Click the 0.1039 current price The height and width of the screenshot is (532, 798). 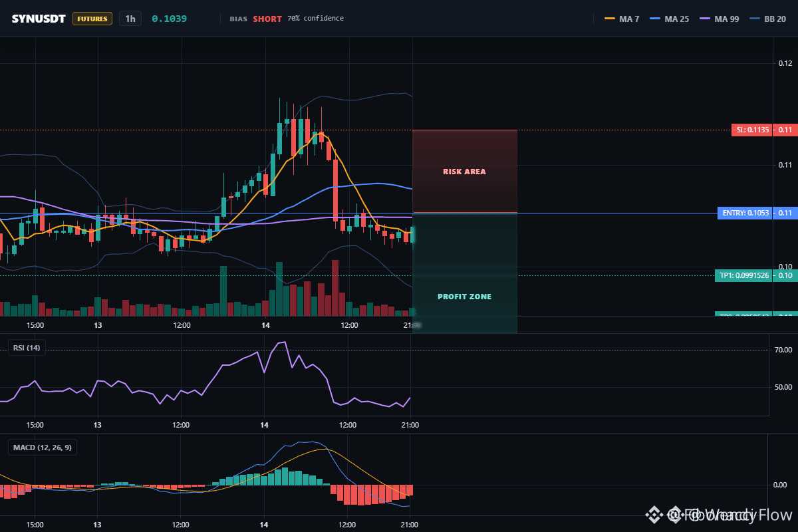169,19
